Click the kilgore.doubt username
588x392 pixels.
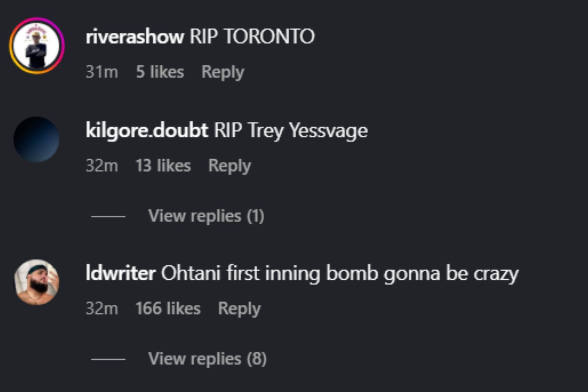click(x=147, y=130)
